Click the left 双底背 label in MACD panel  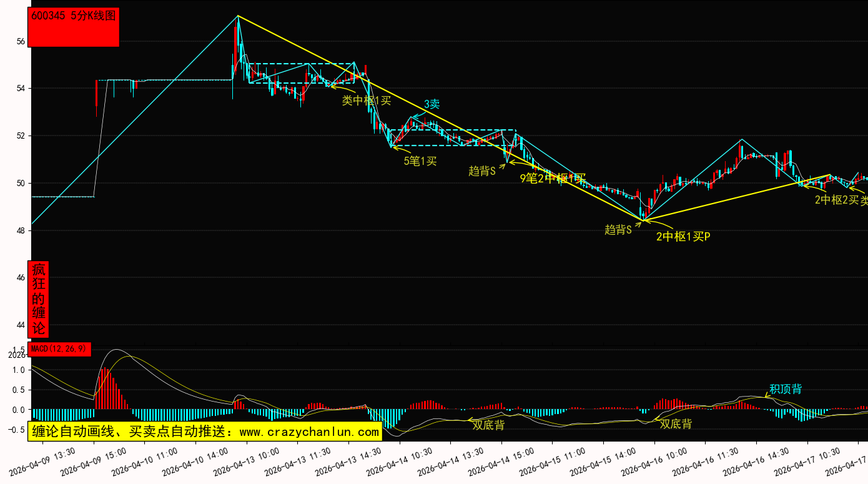pyautogui.click(x=488, y=425)
